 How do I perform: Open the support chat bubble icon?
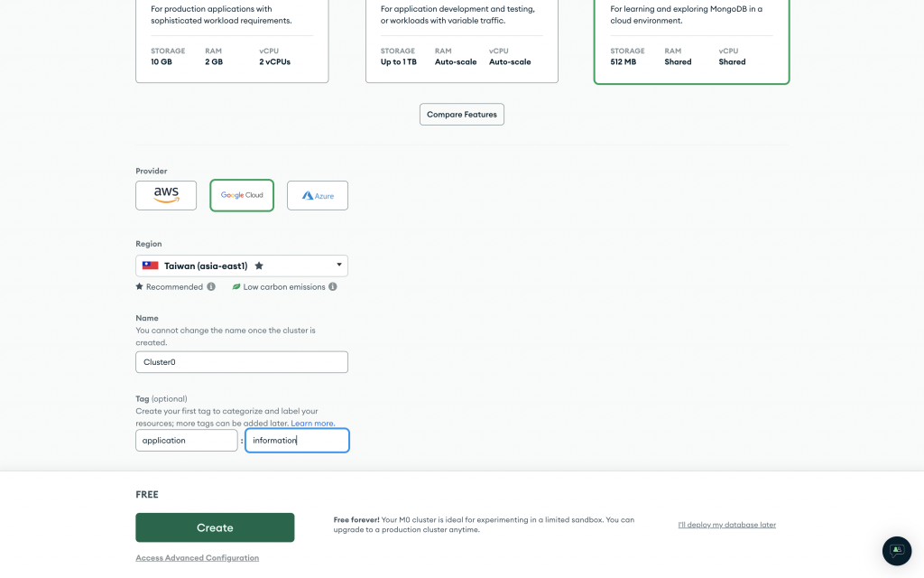coord(896,550)
